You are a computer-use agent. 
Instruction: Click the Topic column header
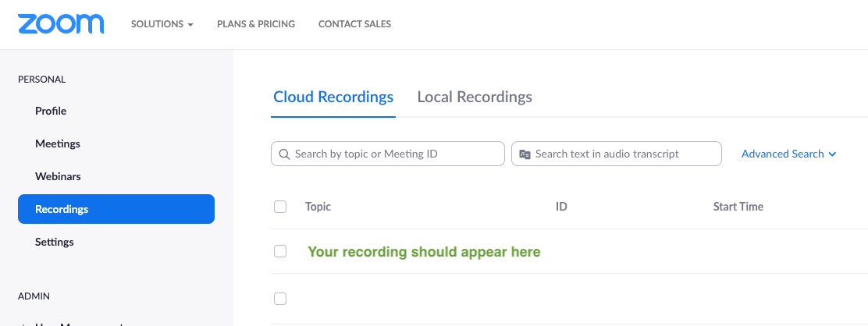[x=318, y=207]
